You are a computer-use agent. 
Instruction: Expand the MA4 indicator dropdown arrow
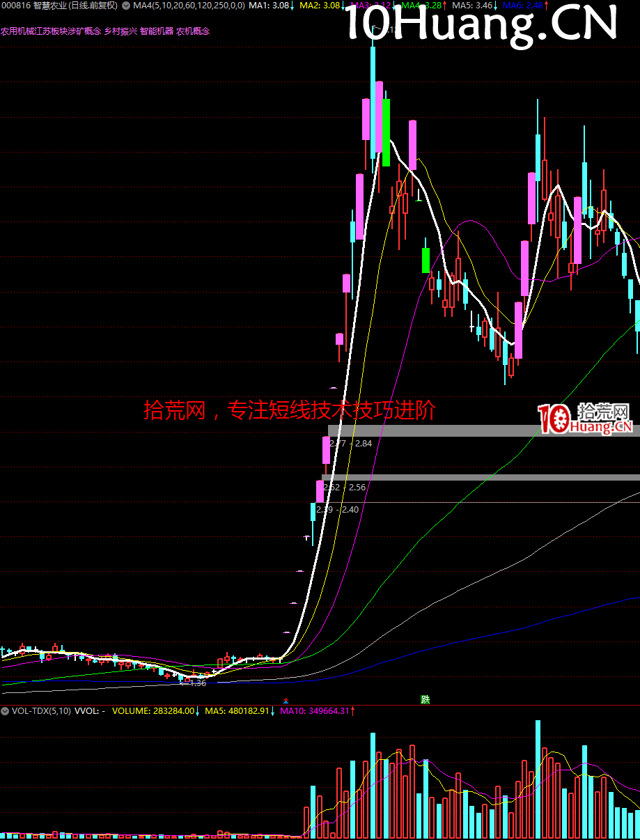point(125,6)
